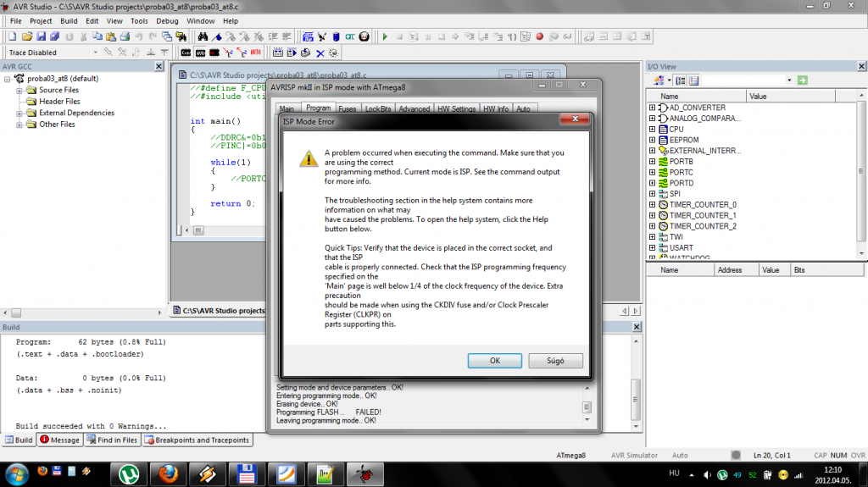Click the green arrow in I/O View
The height and width of the screenshot is (487, 868).
(x=802, y=80)
